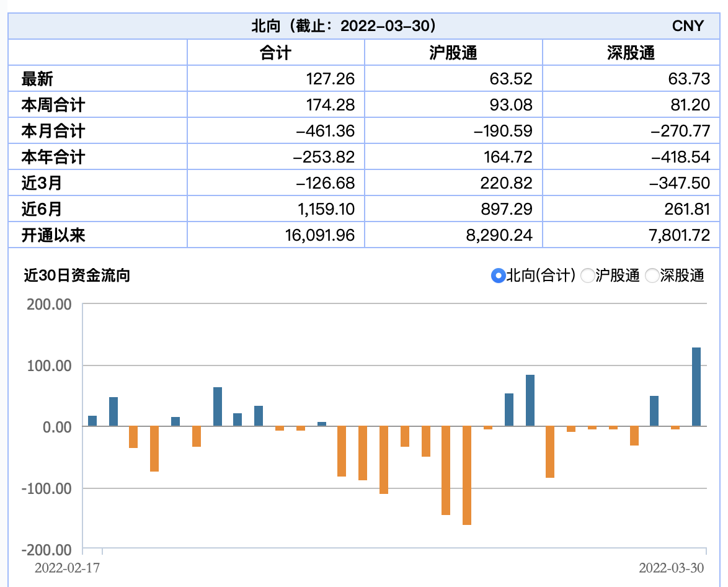728x587 pixels.
Task: Click the 开通以来 row label
Action: click(53, 235)
